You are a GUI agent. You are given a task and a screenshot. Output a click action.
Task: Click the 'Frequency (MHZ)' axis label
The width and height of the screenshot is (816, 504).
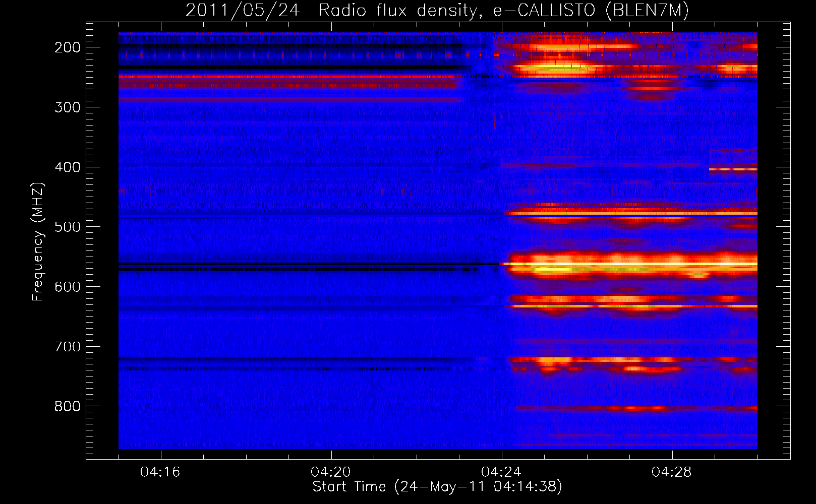click(38, 241)
